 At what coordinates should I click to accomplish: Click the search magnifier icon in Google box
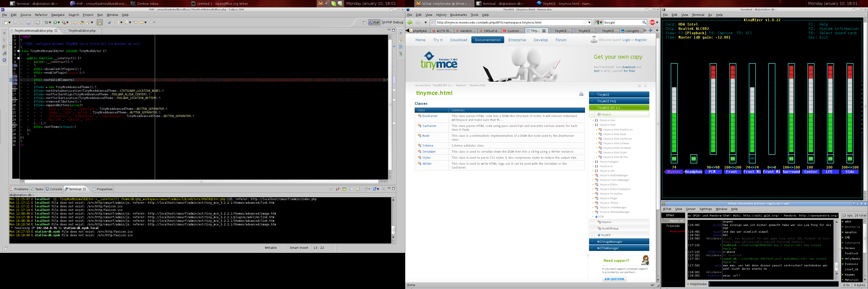[644, 23]
